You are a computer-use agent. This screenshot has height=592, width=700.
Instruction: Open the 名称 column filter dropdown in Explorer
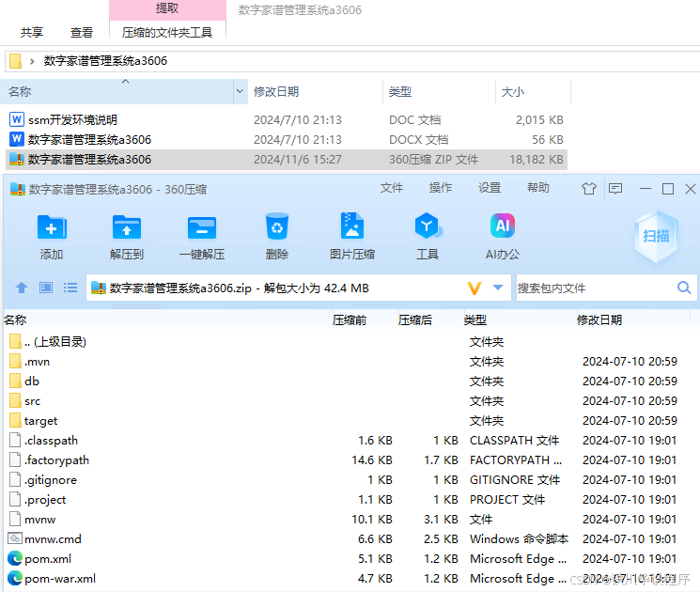(240, 91)
